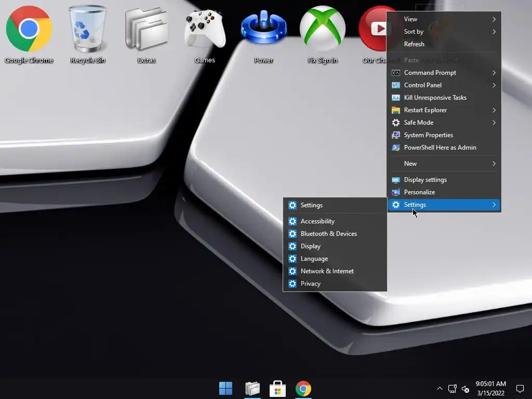Click the muted volume tray icon

pyautogui.click(x=465, y=389)
